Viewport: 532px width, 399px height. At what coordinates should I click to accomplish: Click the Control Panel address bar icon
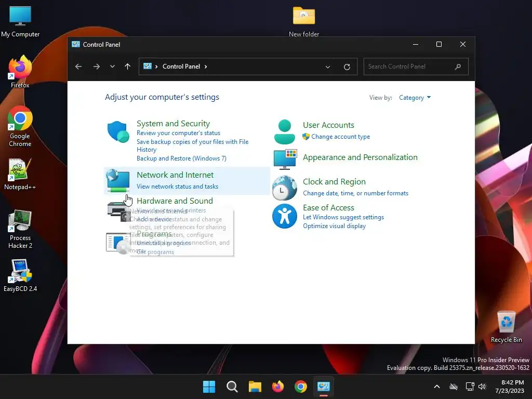148,66
